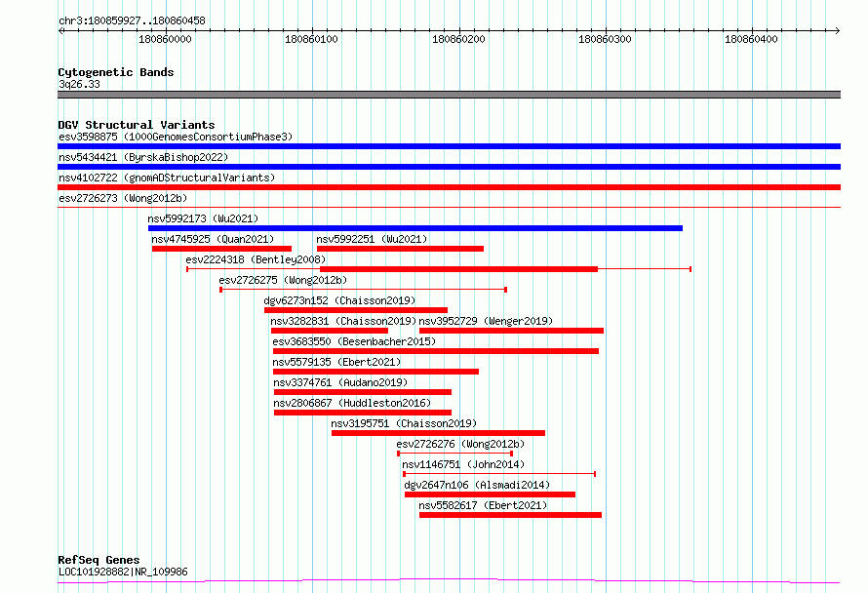Open the nsv5992173 (Wu2021) label
This screenshot has width=868, height=593.
point(203,218)
